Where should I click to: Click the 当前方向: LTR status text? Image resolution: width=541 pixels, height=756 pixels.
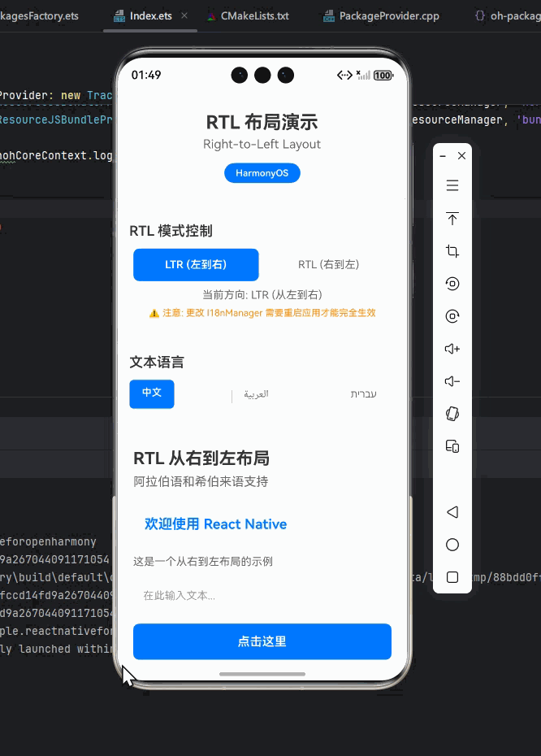point(262,294)
